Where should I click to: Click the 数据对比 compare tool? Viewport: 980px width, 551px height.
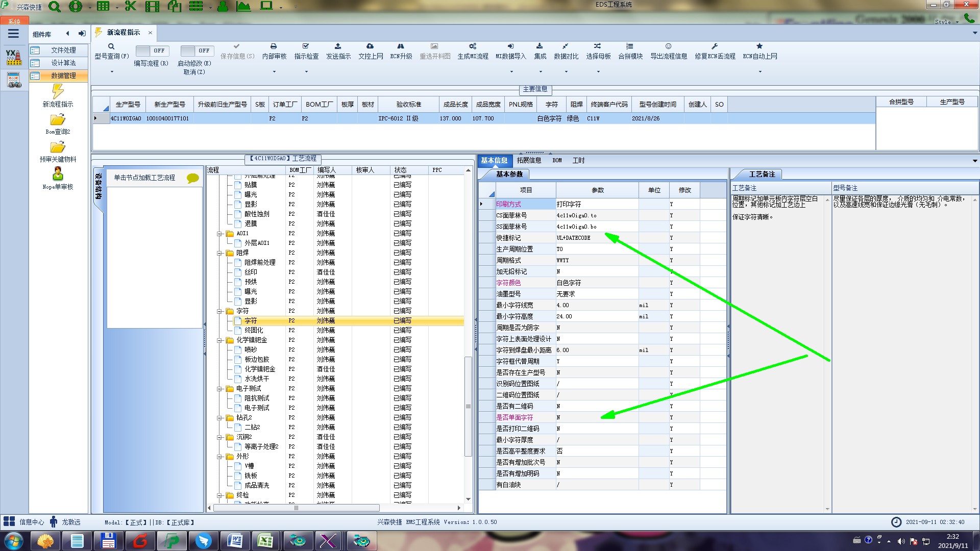(566, 52)
